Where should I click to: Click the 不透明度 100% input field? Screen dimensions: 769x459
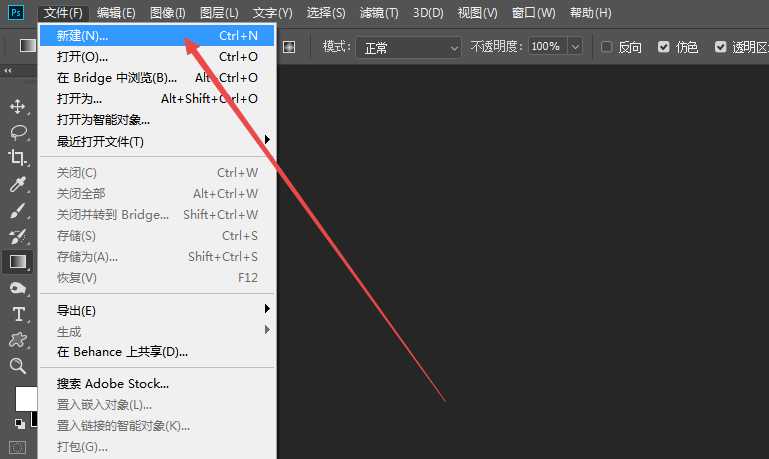point(548,47)
